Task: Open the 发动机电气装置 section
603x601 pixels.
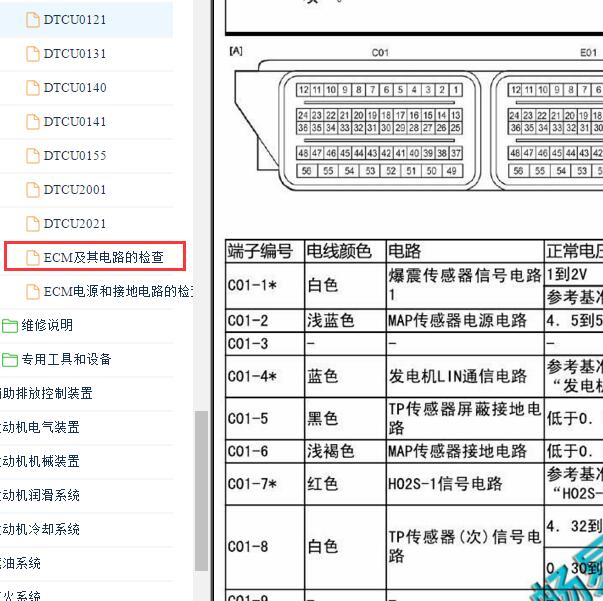Action: point(40,427)
